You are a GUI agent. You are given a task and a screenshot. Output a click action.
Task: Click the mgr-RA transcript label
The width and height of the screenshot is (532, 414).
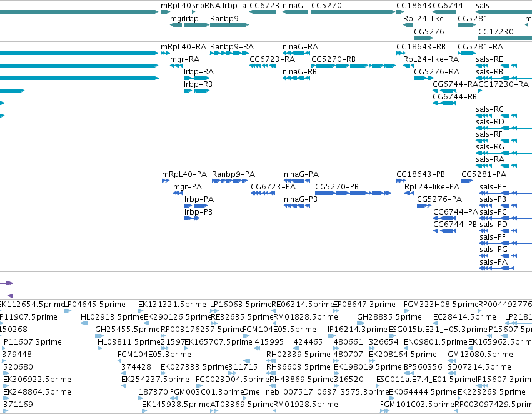185,59
